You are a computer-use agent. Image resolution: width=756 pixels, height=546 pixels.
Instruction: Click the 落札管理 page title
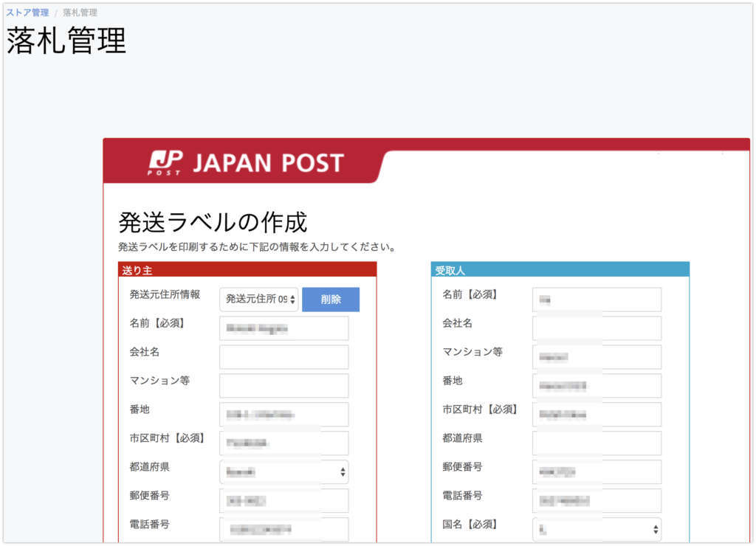coord(66,41)
